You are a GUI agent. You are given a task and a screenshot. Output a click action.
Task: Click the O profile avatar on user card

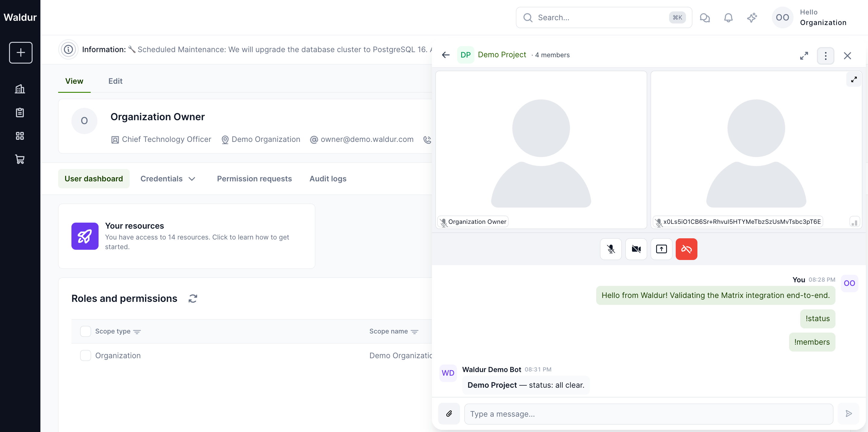click(x=84, y=121)
